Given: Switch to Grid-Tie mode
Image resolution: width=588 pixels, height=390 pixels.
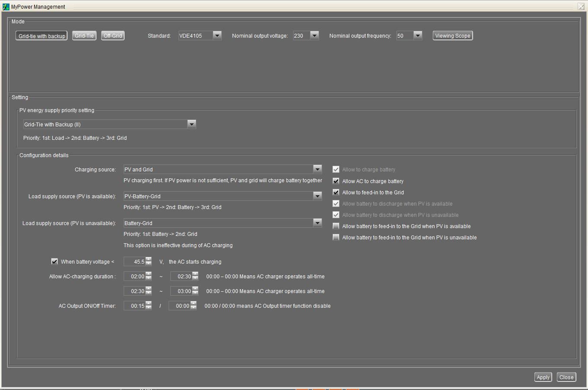Looking at the screenshot, I should [84, 36].
